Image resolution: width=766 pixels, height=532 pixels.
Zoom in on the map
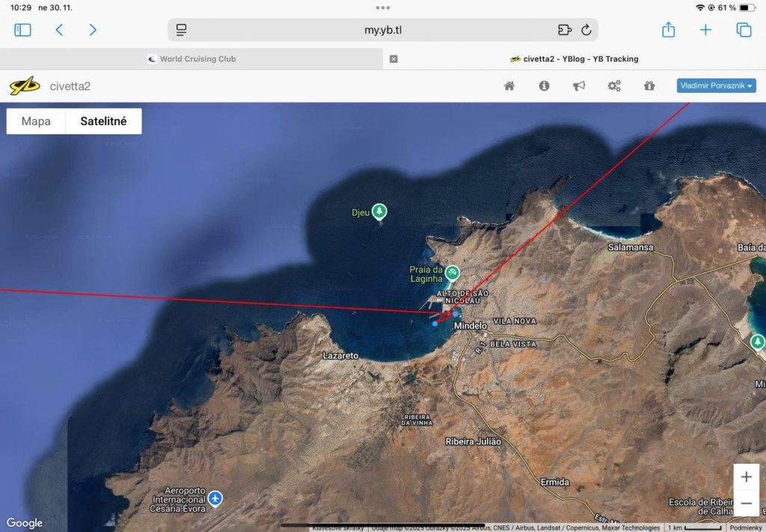[x=746, y=477]
